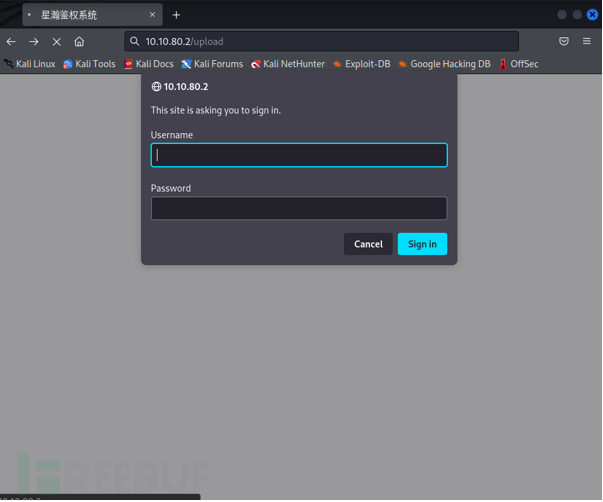Cancel the sign-in dialog
The image size is (603, 502).
[368, 244]
